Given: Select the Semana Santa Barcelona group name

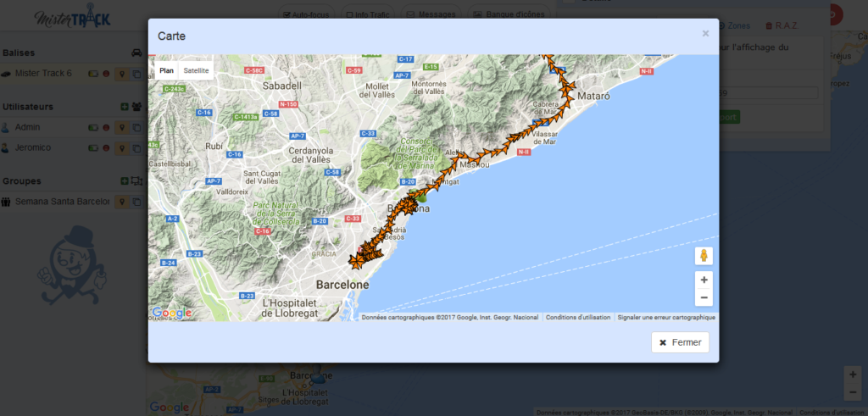Looking at the screenshot, I should (62, 202).
